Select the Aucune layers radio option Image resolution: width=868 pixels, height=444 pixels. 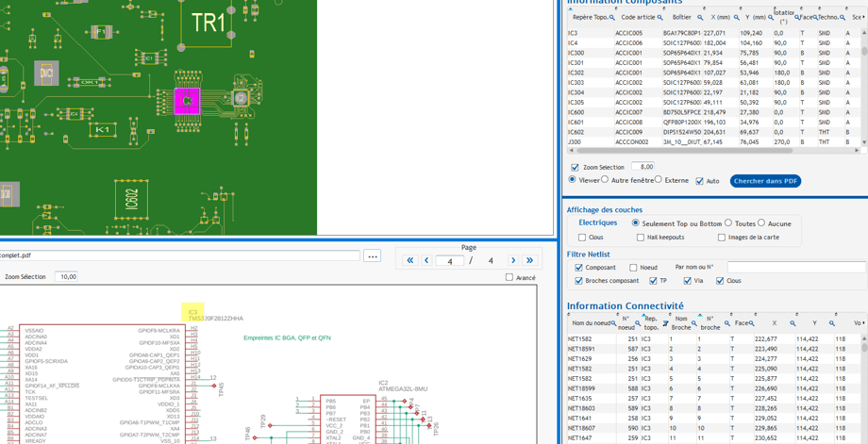(761, 222)
